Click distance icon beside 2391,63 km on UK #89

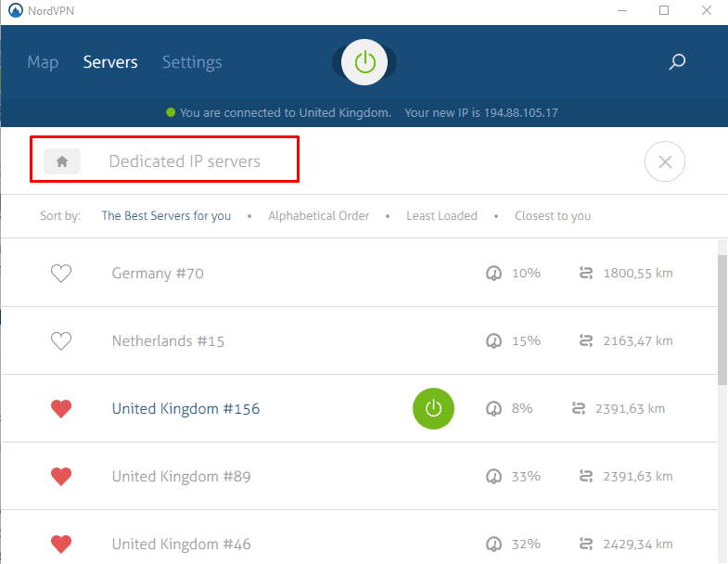pos(586,477)
